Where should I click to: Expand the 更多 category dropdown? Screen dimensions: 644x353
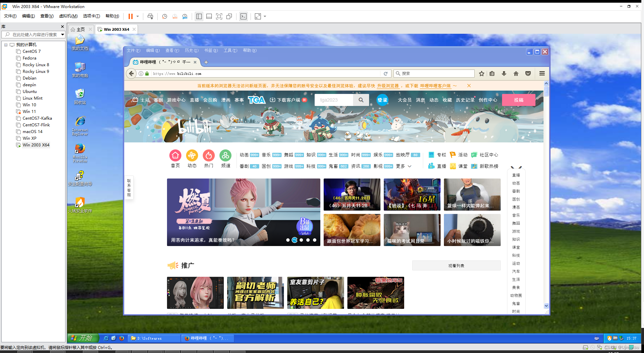(404, 166)
